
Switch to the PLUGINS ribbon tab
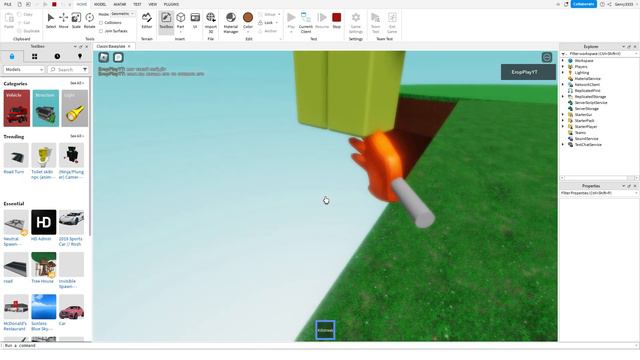(x=171, y=4)
